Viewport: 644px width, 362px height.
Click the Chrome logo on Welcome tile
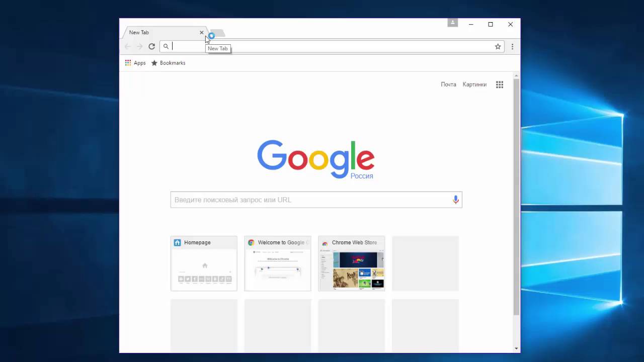[251, 242]
